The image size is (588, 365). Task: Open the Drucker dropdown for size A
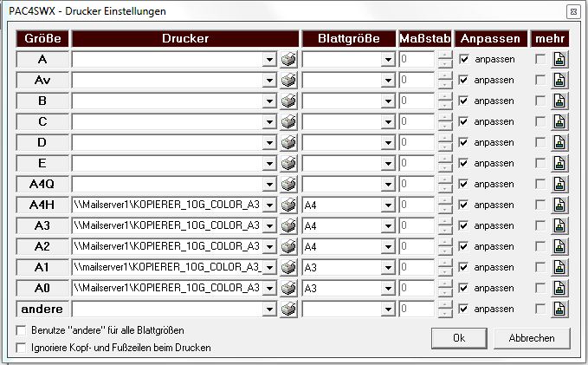tap(269, 59)
